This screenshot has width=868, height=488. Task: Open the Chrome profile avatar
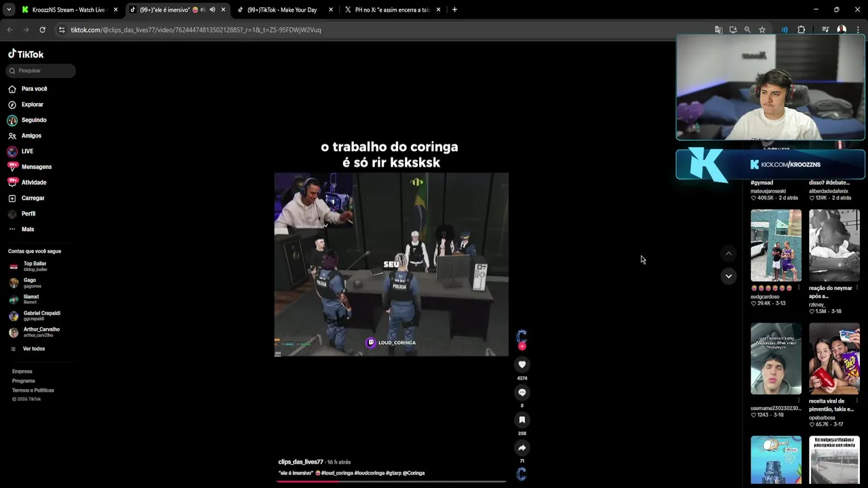click(x=842, y=30)
